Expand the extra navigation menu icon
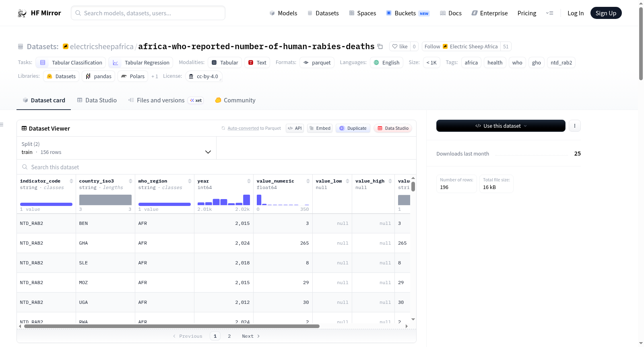Viewport: 644px width, 347px height. 549,13
